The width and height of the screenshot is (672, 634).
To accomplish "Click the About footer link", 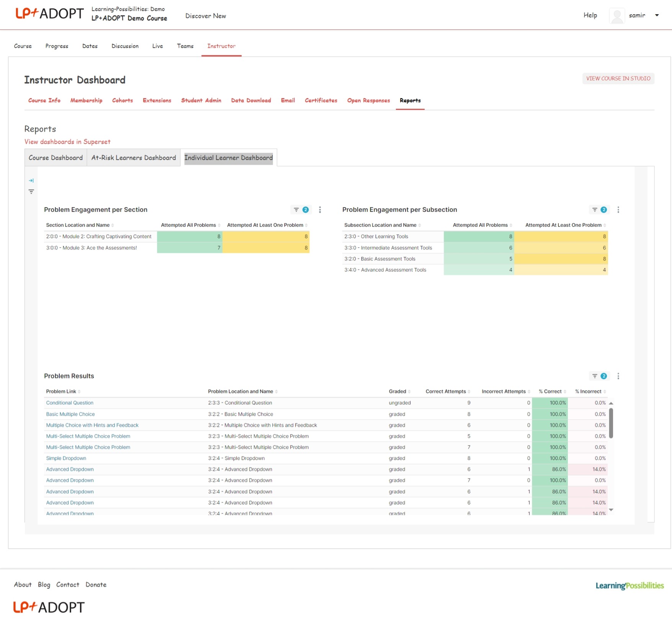I will [x=23, y=585].
